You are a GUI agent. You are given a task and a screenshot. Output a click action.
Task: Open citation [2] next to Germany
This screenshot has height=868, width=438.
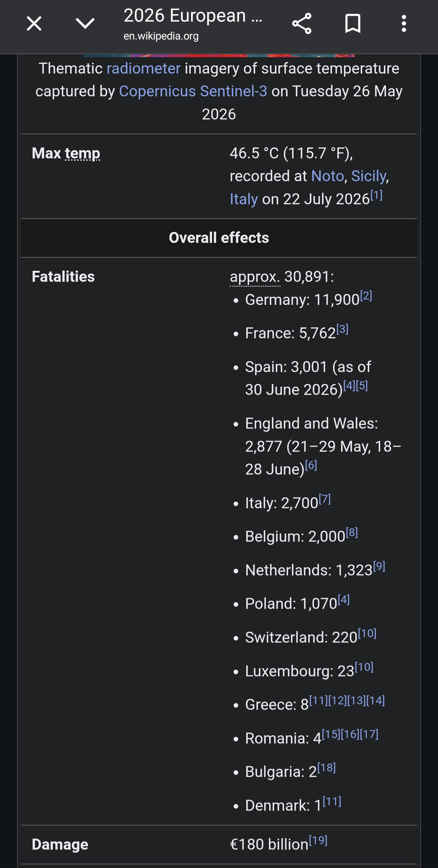point(366,296)
